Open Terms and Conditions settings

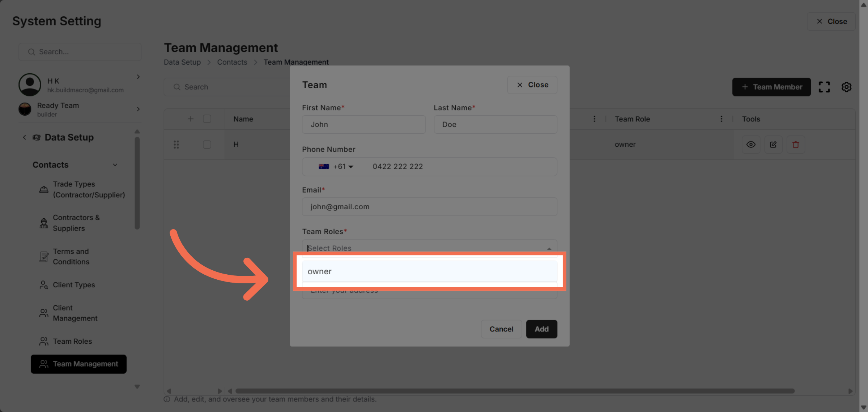tap(71, 256)
